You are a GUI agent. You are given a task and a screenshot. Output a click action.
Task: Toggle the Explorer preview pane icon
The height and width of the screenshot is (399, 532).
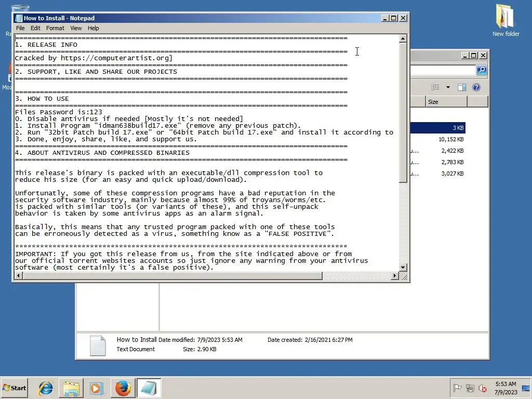pyautogui.click(x=462, y=87)
